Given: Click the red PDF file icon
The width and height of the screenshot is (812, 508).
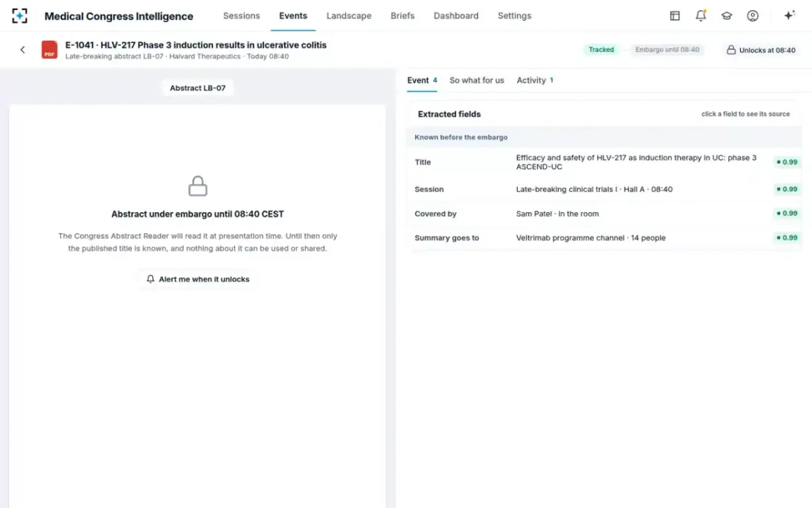Looking at the screenshot, I should (49, 49).
